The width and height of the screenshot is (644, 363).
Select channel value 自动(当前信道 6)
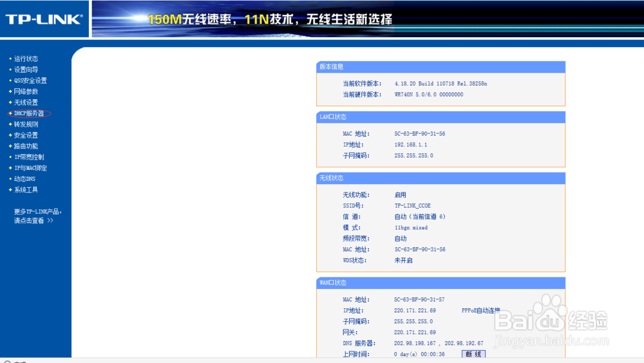pos(420,216)
